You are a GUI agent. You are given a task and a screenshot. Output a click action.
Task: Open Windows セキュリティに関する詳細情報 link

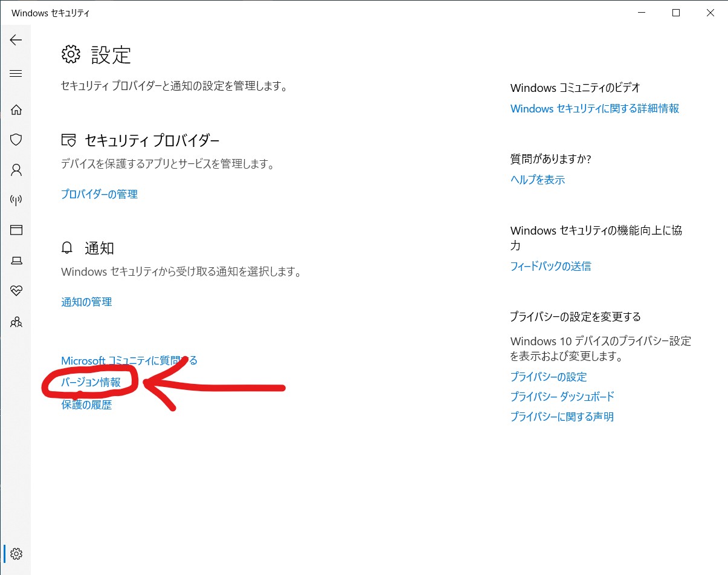pyautogui.click(x=594, y=108)
